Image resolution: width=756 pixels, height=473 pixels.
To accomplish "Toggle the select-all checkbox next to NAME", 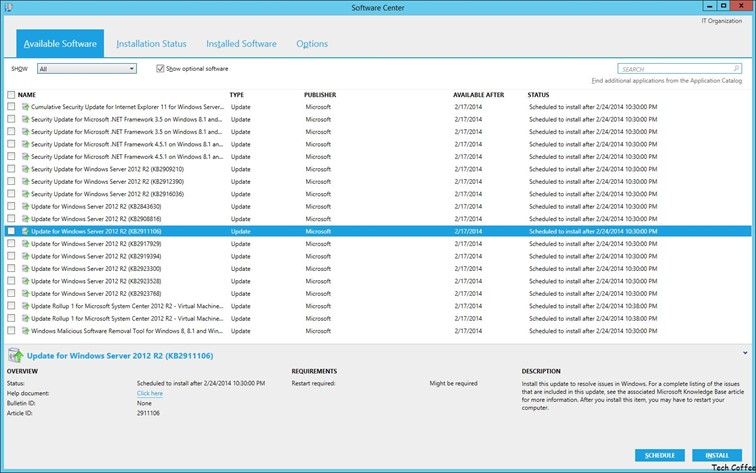I will coord(11,95).
